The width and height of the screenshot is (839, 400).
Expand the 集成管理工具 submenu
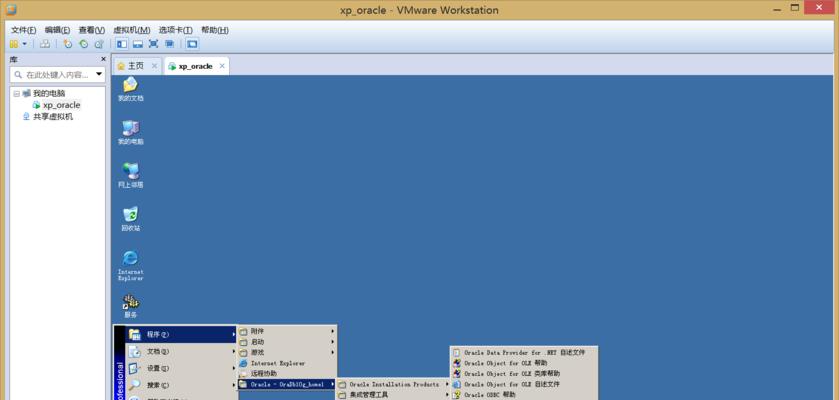coord(393,395)
